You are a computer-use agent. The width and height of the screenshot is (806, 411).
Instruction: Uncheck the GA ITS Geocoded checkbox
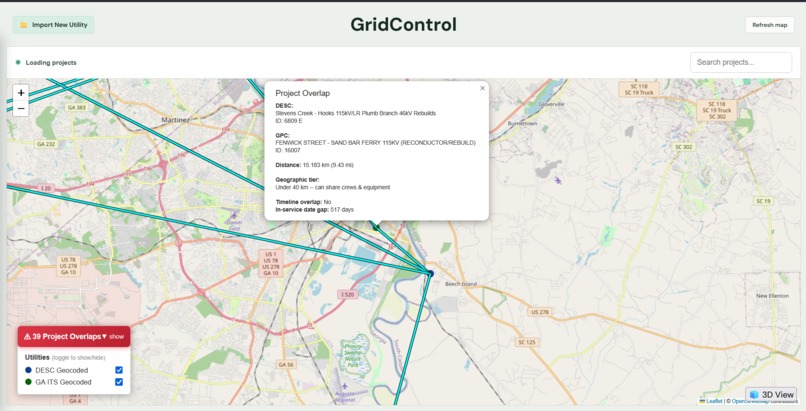coord(119,382)
